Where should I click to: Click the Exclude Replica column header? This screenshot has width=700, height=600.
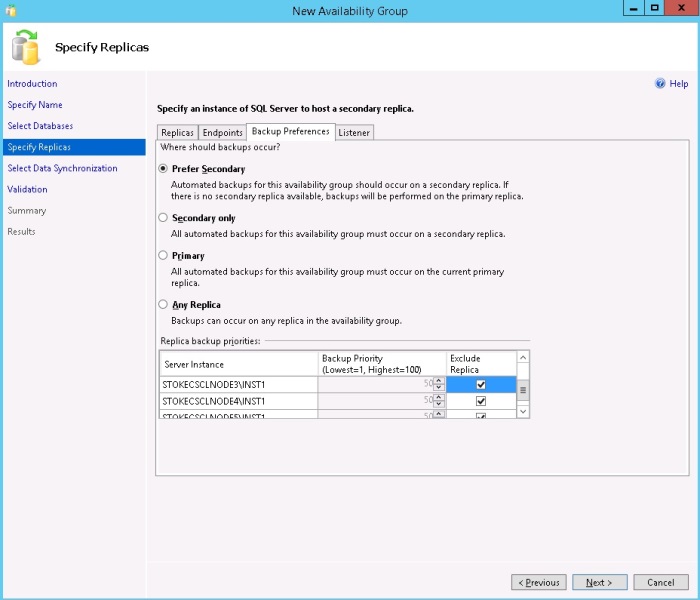pos(481,364)
